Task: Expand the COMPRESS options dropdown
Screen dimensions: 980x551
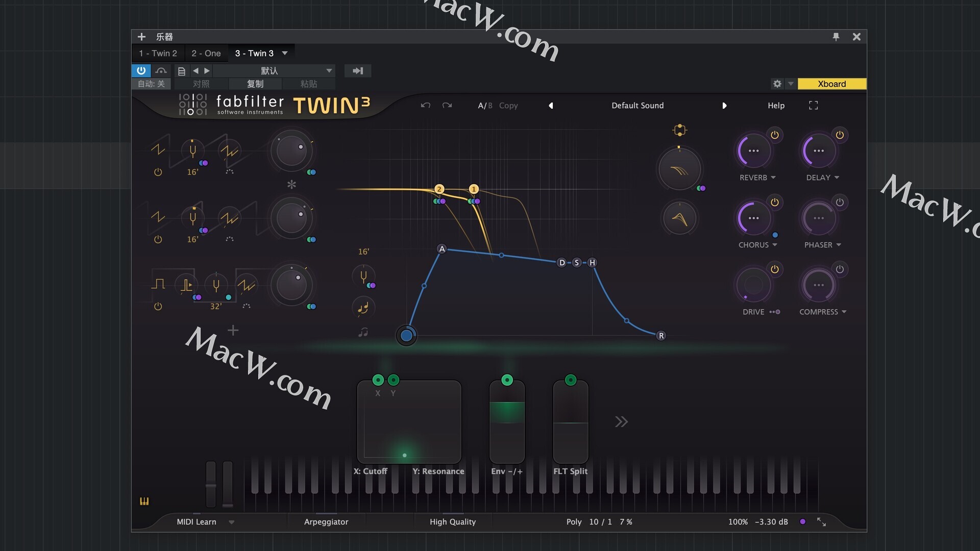Action: coord(844,312)
